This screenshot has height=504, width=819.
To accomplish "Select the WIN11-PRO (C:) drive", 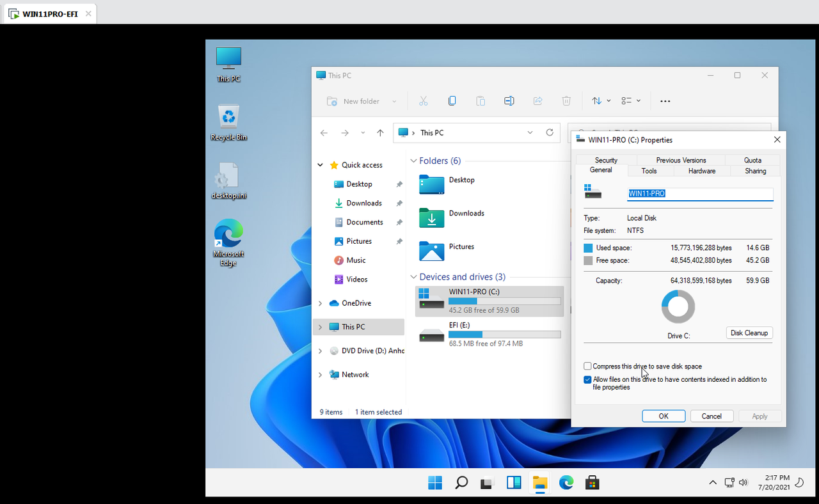I will pos(489,301).
